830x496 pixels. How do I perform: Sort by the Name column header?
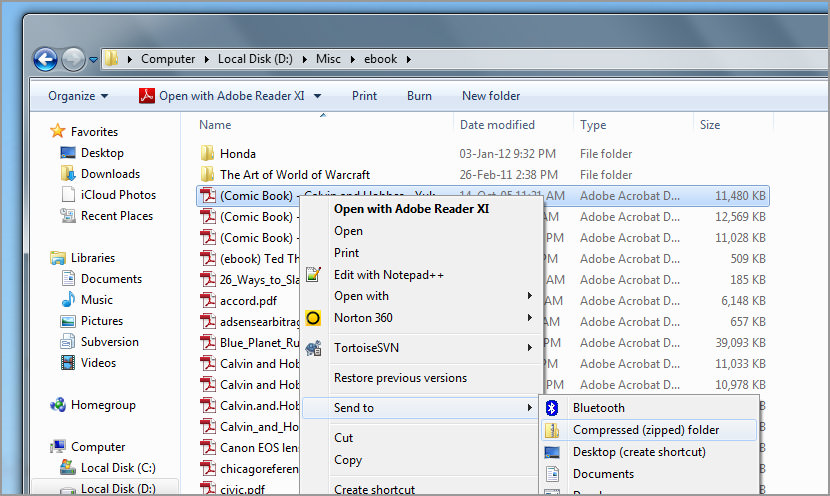click(215, 125)
